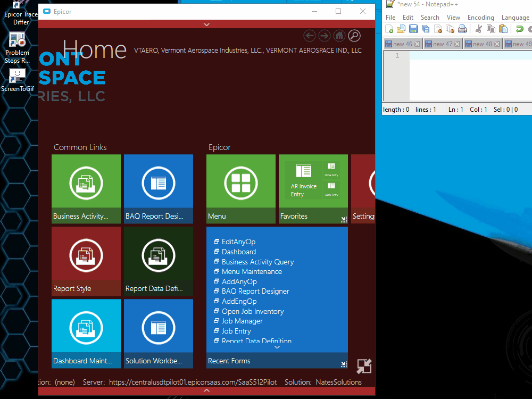This screenshot has width=532, height=399.
Task: Expand the Recent Forms tile corner arrow
Action: [344, 364]
